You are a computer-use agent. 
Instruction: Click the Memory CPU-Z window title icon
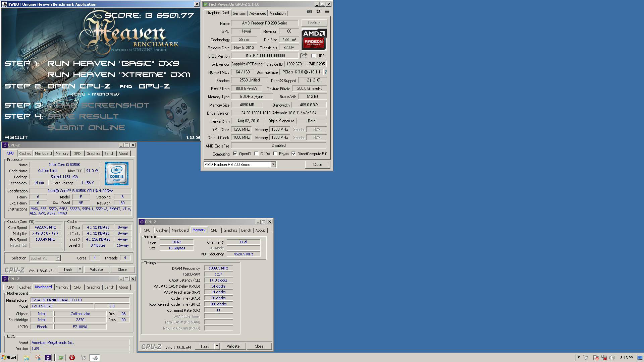[x=142, y=222]
